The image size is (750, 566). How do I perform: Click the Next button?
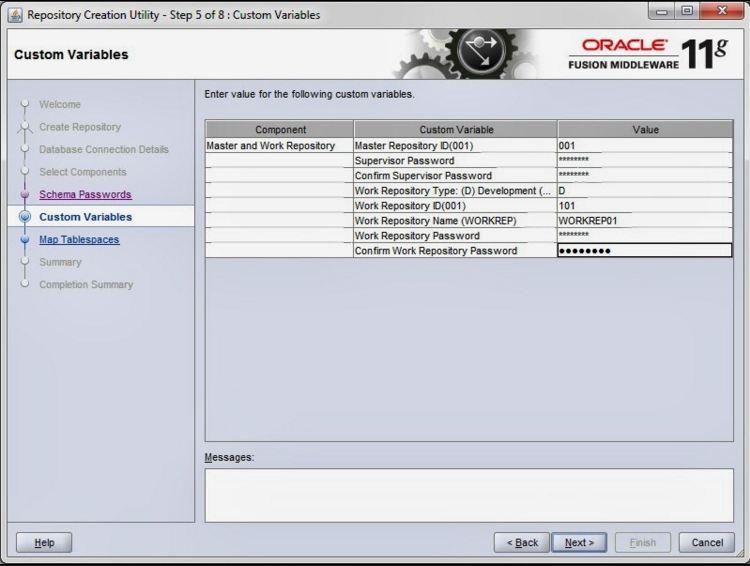click(579, 543)
